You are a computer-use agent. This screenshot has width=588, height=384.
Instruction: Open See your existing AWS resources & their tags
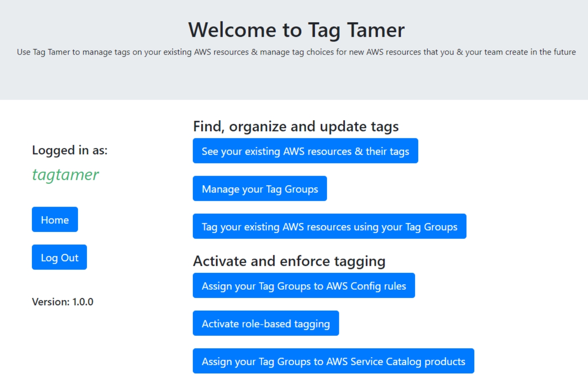coord(305,151)
